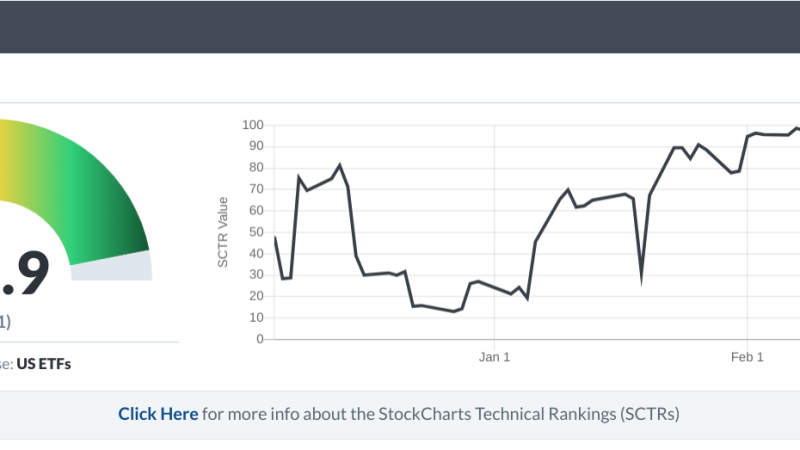Click the dark header bar at top
800x450 pixels.
point(400,26)
